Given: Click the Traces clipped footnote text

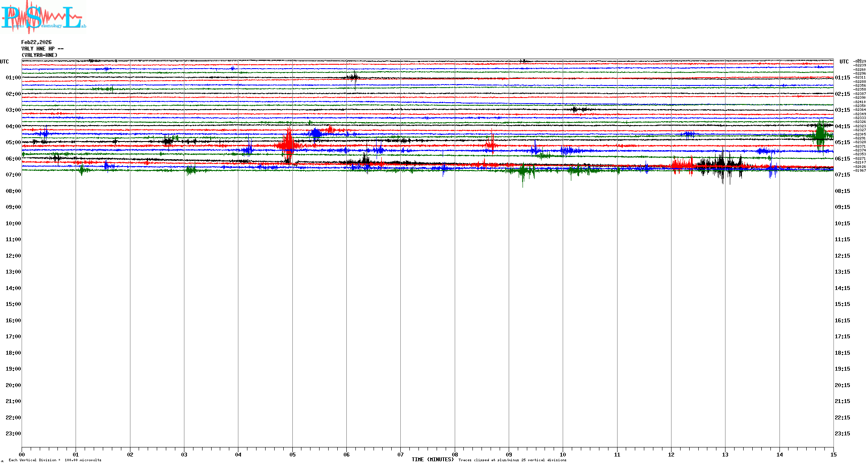Looking at the screenshot, I should pyautogui.click(x=512, y=460).
